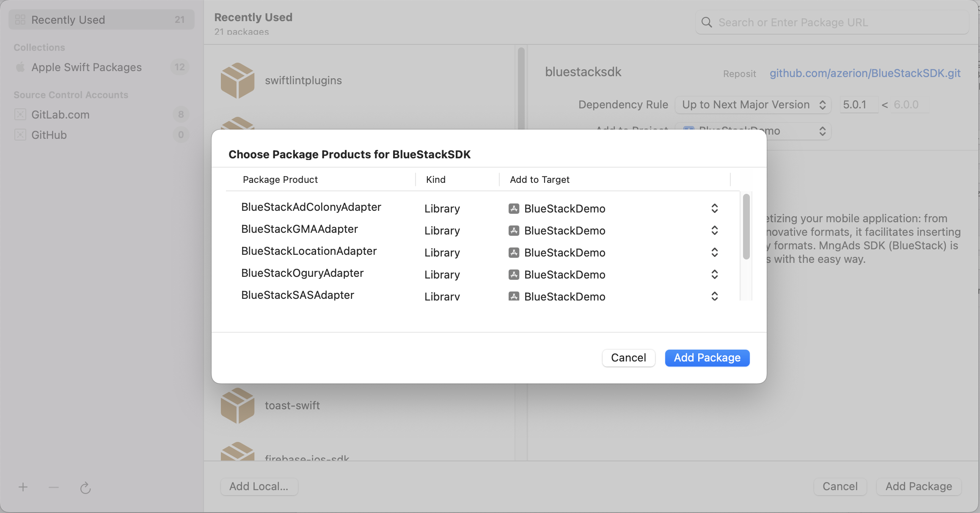Viewport: 980px width, 513px height.
Task: Click BlueStackDemo app icon in Location row
Action: pyautogui.click(x=514, y=252)
